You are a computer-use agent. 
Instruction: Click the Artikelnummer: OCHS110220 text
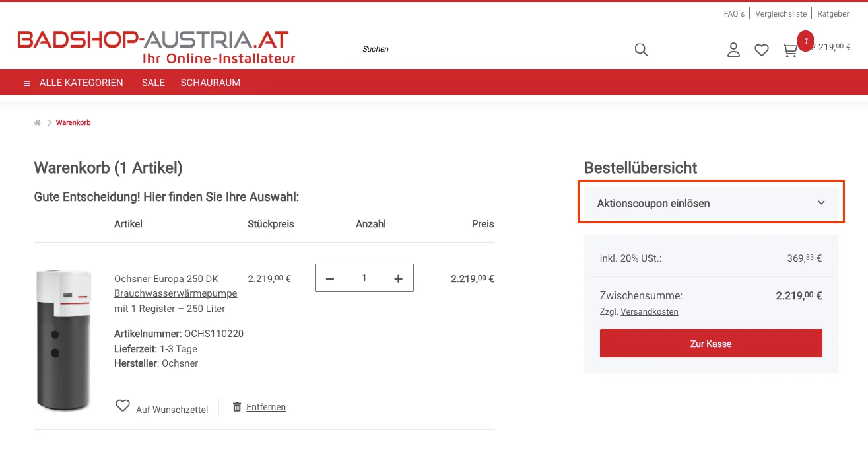coord(179,334)
